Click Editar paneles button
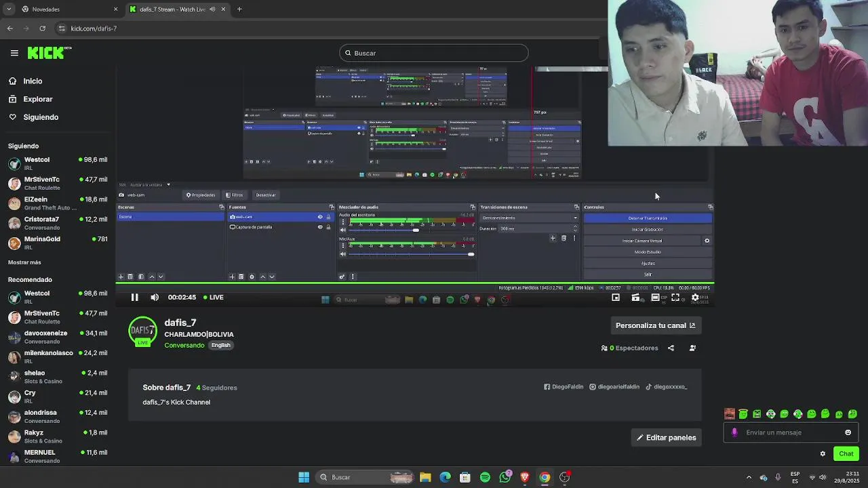Screen dimensions: 868x488 tap(666, 438)
